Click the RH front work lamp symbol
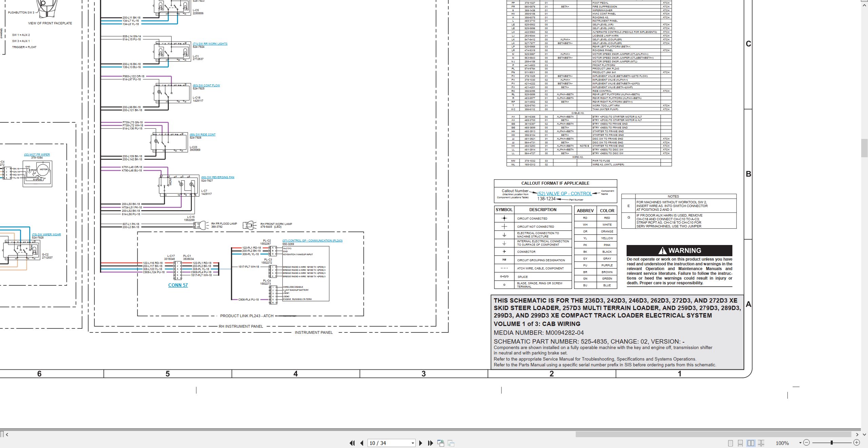 [x=250, y=225]
